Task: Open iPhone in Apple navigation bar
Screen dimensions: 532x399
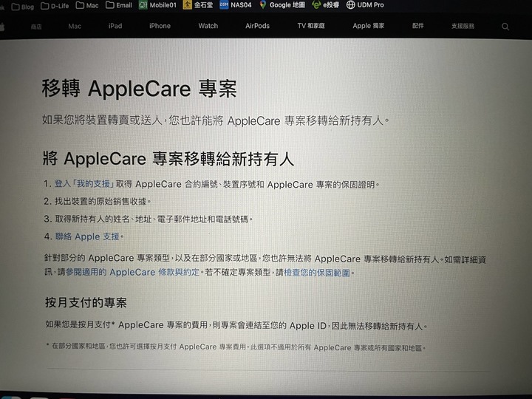Action: point(160,26)
